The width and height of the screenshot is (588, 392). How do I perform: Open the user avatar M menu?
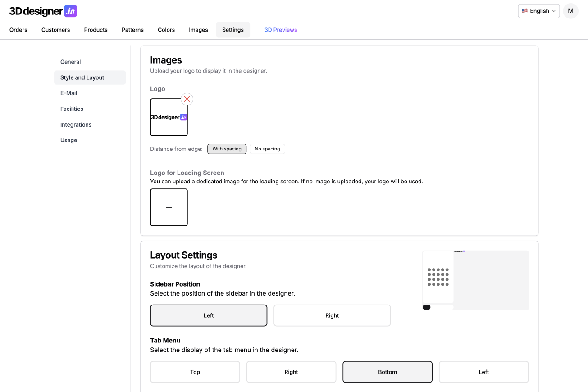pos(570,11)
